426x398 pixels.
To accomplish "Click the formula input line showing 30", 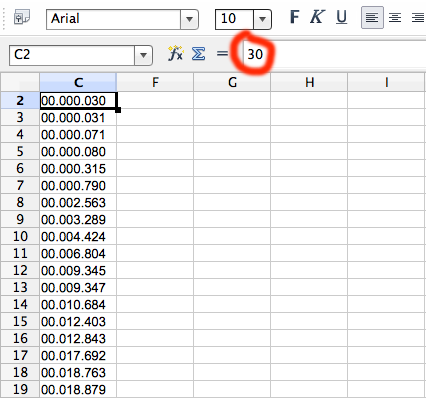I will coord(334,54).
